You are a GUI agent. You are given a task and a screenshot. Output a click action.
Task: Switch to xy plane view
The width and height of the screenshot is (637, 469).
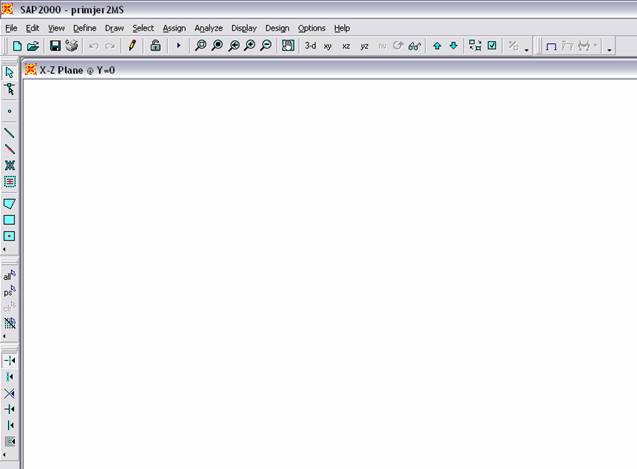click(x=328, y=46)
